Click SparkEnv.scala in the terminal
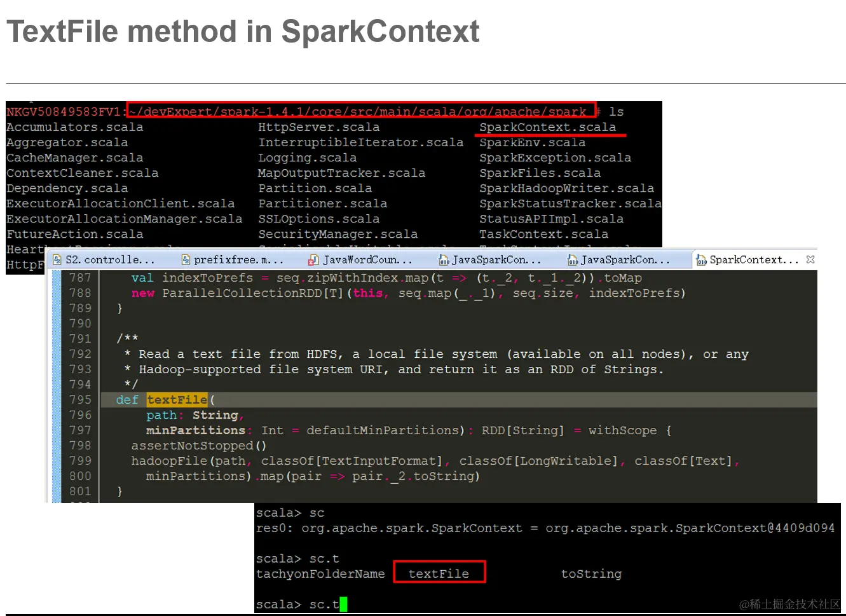The height and width of the screenshot is (616, 846). (x=533, y=142)
